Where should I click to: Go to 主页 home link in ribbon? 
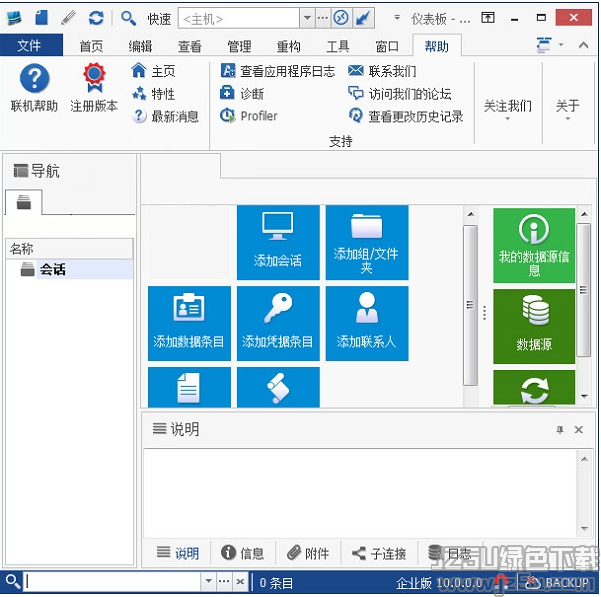point(153,71)
